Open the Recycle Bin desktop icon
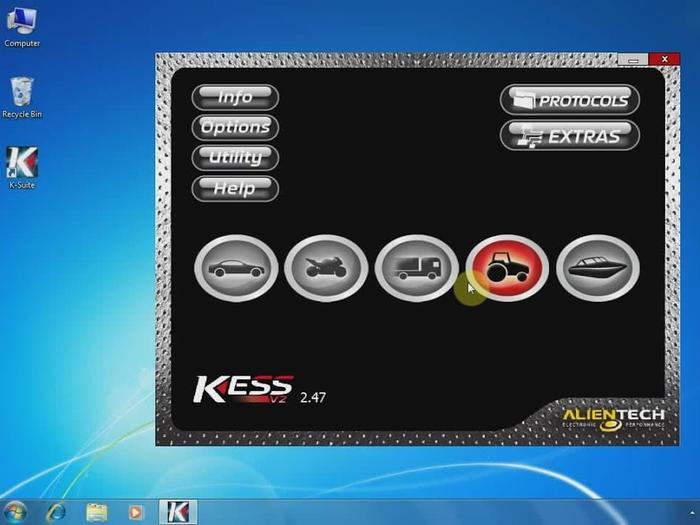This screenshot has width=700, height=525. point(21,95)
